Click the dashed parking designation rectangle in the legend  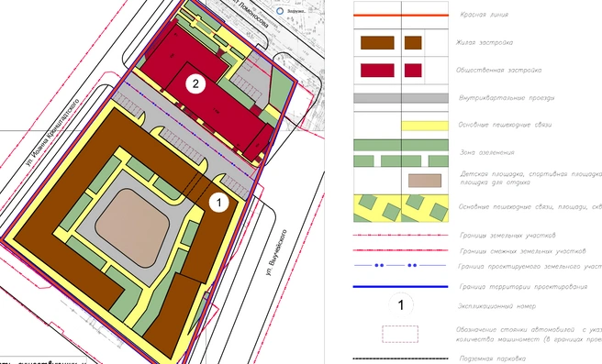[x=400, y=334]
